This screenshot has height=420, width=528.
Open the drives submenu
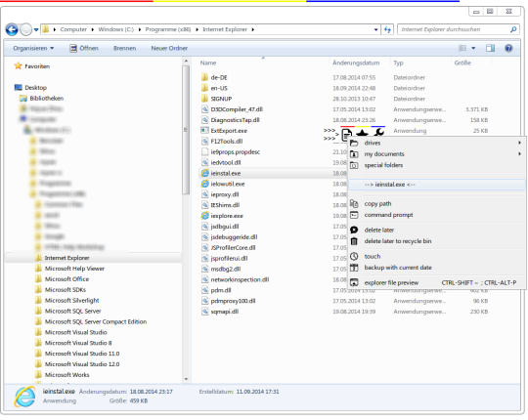point(437,143)
